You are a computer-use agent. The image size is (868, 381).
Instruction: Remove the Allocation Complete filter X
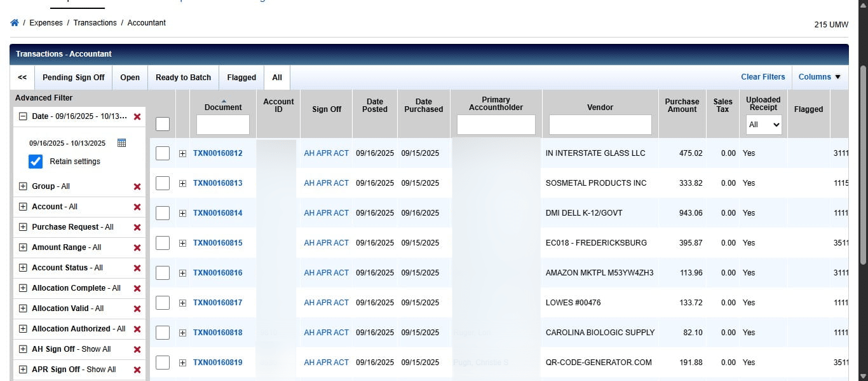tap(136, 287)
